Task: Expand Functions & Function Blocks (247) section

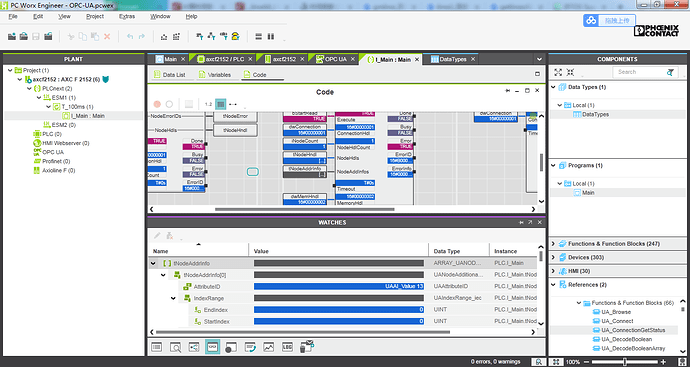Action: pyautogui.click(x=554, y=243)
